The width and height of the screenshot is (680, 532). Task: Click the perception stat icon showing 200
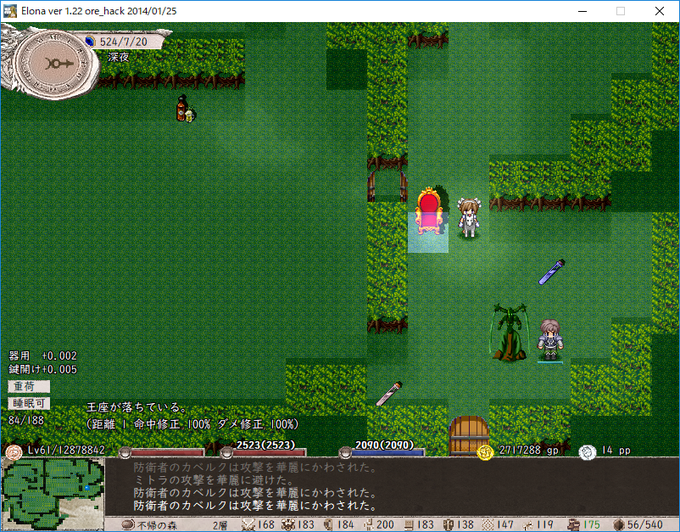point(369,525)
